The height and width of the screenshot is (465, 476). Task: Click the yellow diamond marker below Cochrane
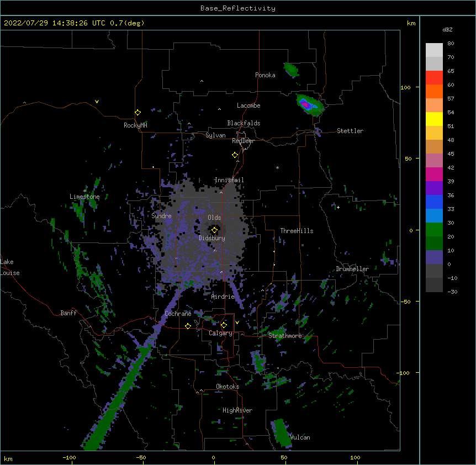click(188, 326)
